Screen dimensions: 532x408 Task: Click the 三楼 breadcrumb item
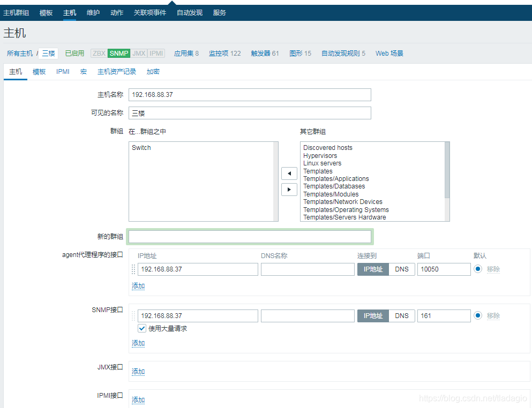tap(49, 53)
